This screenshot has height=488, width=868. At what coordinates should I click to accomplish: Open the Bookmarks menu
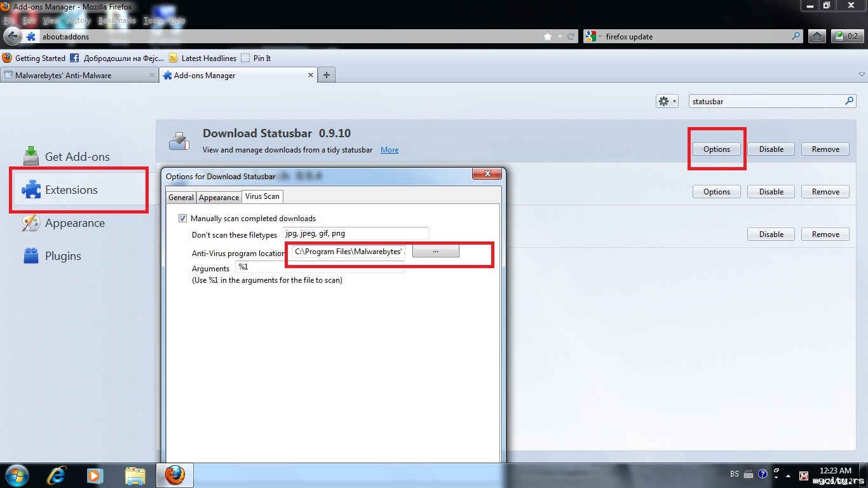point(117,20)
